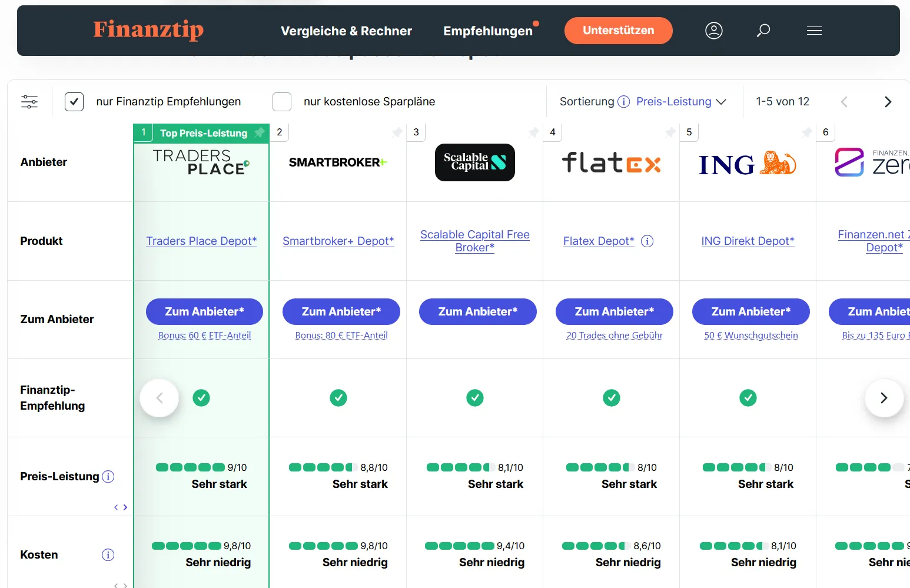Uncheck nur Finanztip Empfehlungen checkbox

click(74, 102)
